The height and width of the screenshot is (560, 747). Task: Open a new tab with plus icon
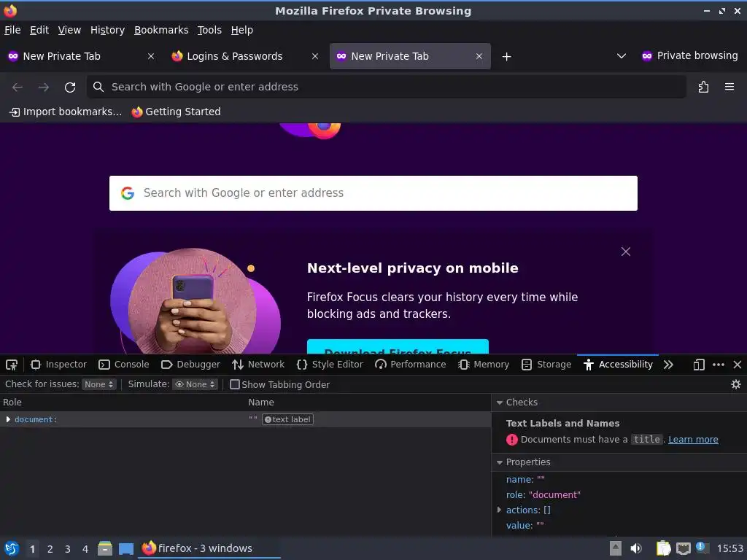pos(506,57)
